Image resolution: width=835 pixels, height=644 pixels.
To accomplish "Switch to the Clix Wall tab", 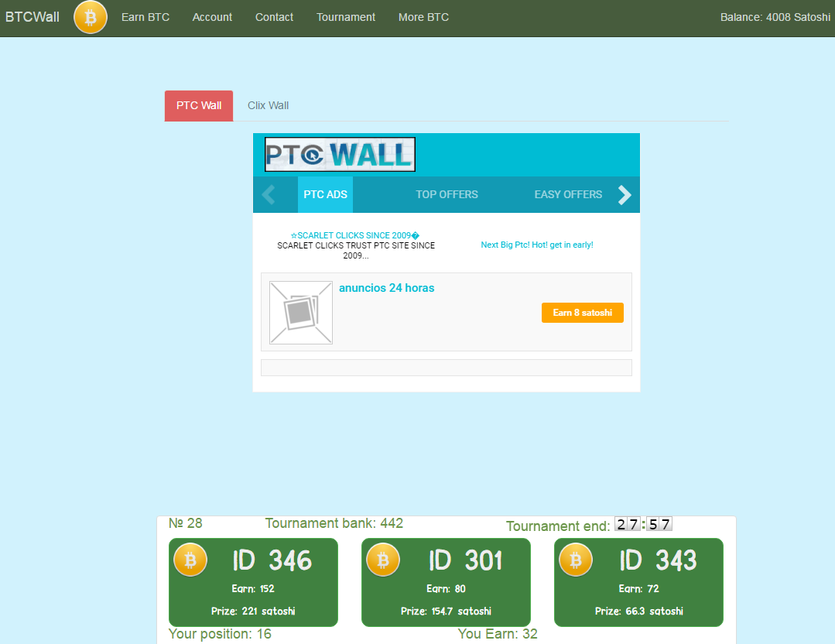I will click(268, 105).
